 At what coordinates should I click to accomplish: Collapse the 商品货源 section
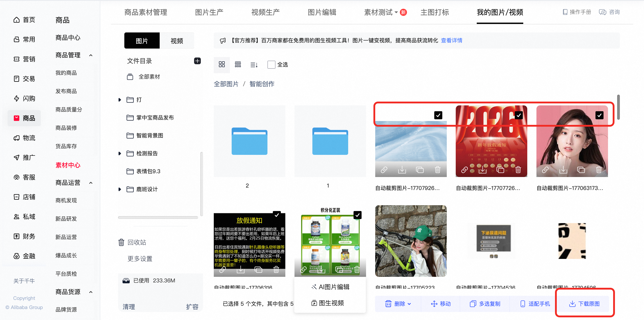[x=91, y=292]
